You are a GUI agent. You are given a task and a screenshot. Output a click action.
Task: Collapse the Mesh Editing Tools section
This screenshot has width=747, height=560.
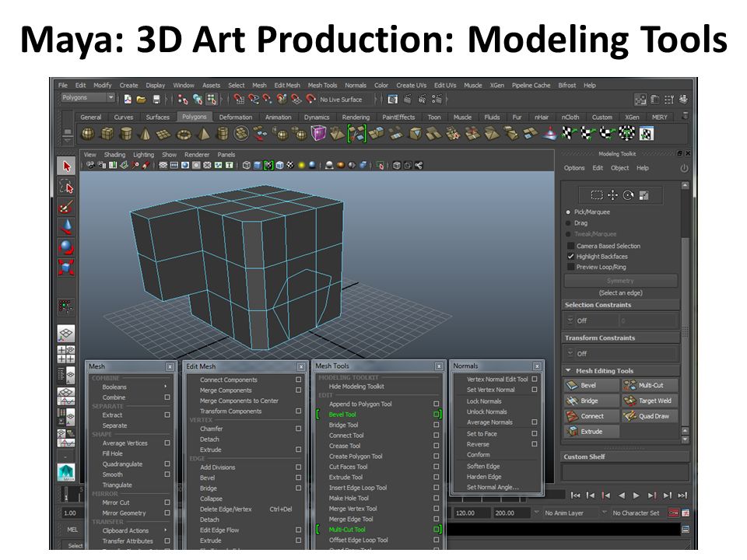(568, 370)
